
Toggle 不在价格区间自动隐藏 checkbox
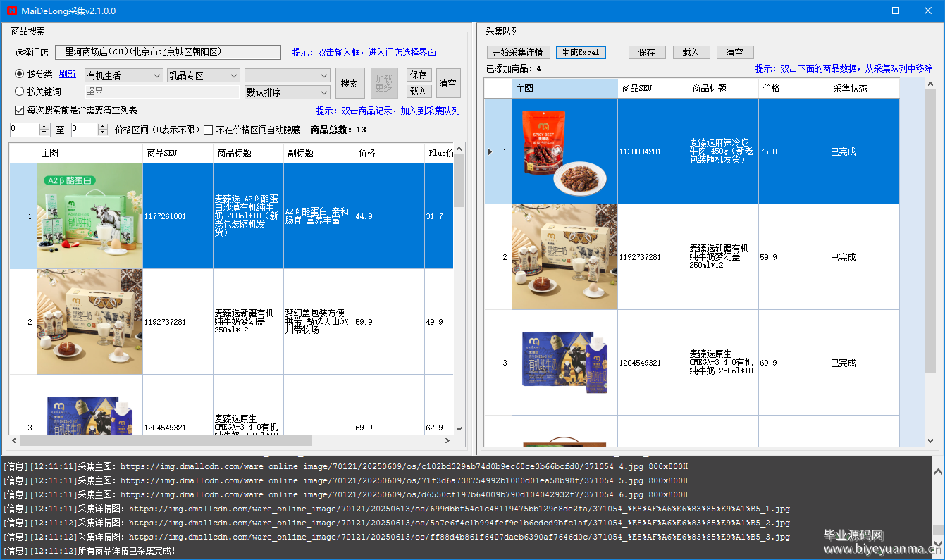(x=209, y=130)
